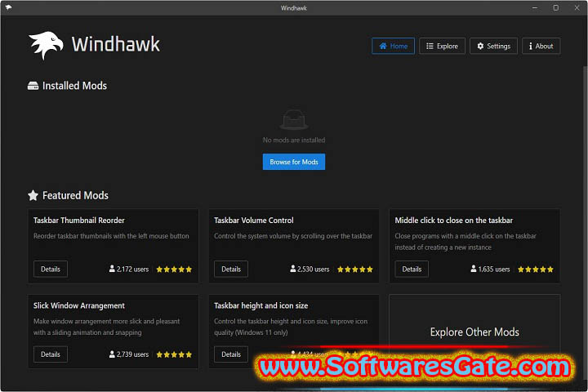Open Details for Taskbar Thumbnail Reorder

click(x=51, y=269)
